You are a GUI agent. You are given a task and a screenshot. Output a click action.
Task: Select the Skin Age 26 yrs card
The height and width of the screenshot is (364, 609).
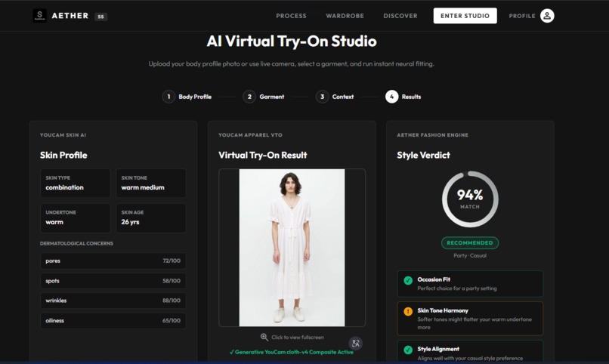(x=151, y=217)
